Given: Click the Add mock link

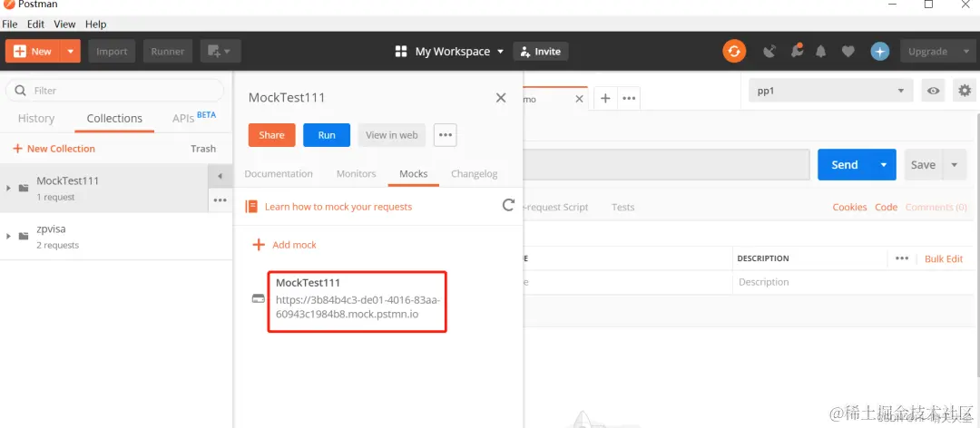Looking at the screenshot, I should 294,244.
